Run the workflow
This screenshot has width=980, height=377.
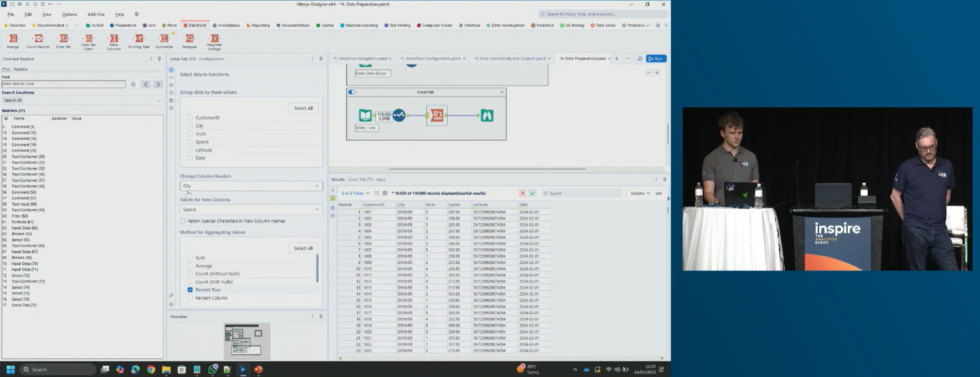[656, 59]
